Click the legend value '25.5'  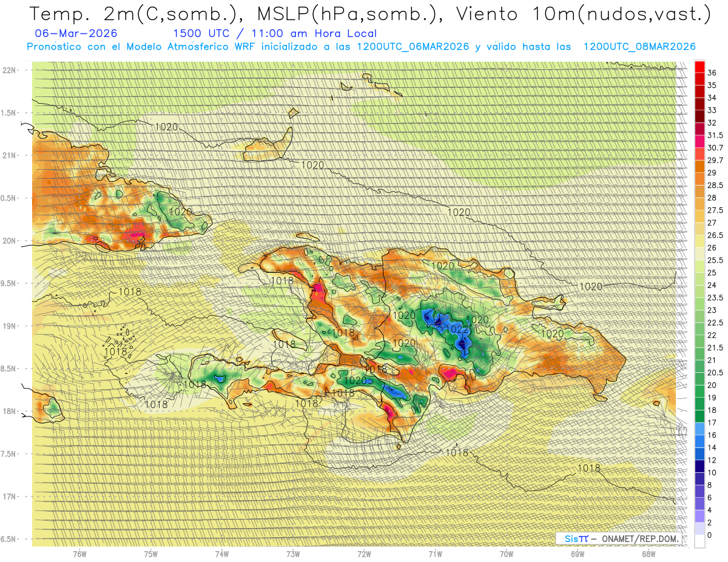(x=715, y=260)
